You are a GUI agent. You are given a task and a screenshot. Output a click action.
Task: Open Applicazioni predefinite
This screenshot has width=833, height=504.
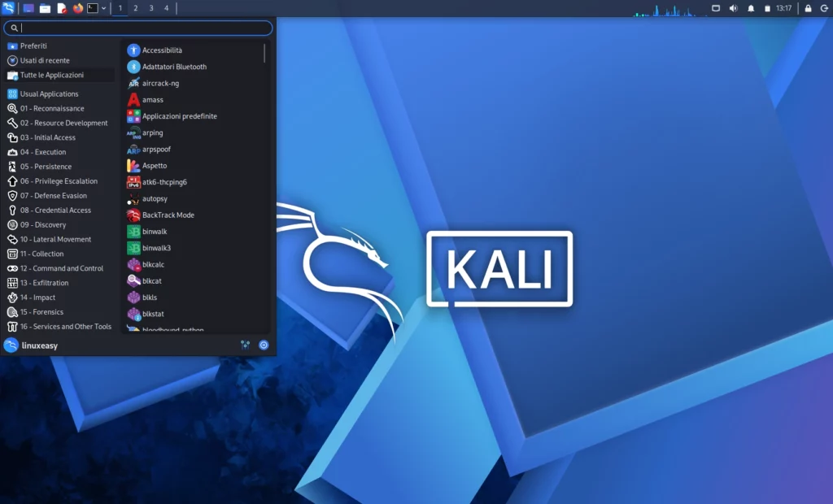[194, 116]
